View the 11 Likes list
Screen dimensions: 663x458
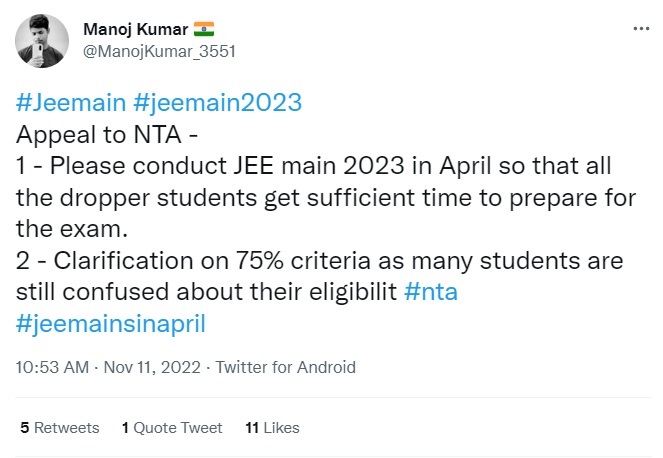click(x=272, y=427)
